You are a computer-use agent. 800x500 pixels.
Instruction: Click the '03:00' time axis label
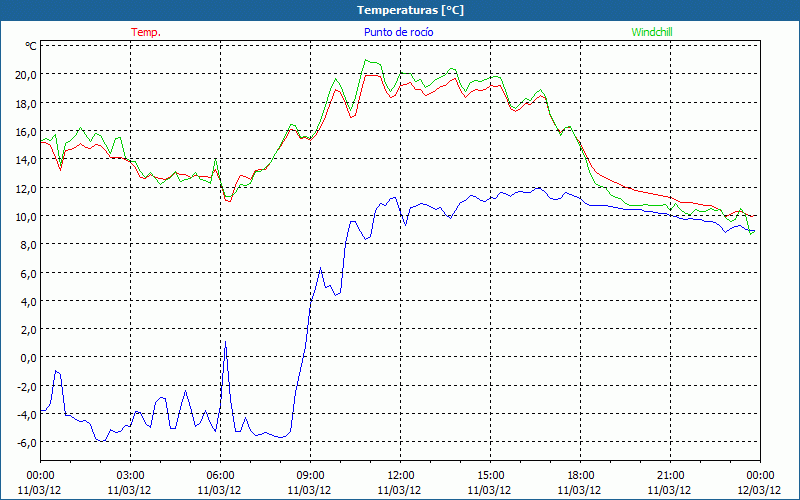(x=131, y=476)
